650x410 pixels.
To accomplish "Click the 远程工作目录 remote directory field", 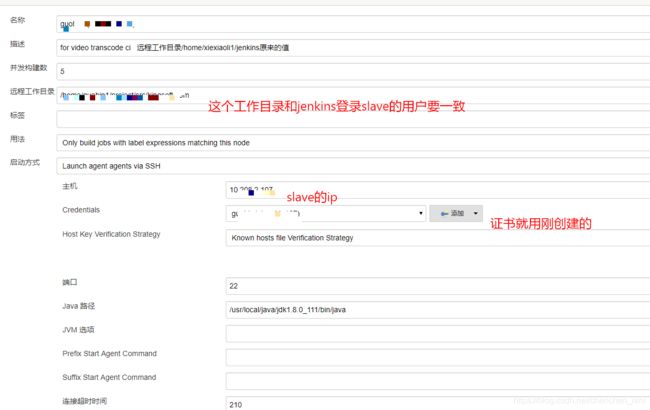I will click(350, 96).
